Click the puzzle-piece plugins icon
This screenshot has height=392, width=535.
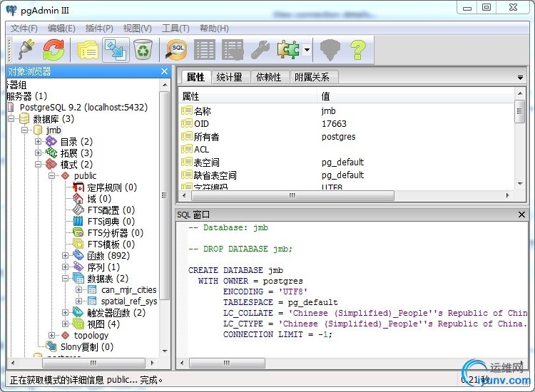pyautogui.click(x=288, y=50)
